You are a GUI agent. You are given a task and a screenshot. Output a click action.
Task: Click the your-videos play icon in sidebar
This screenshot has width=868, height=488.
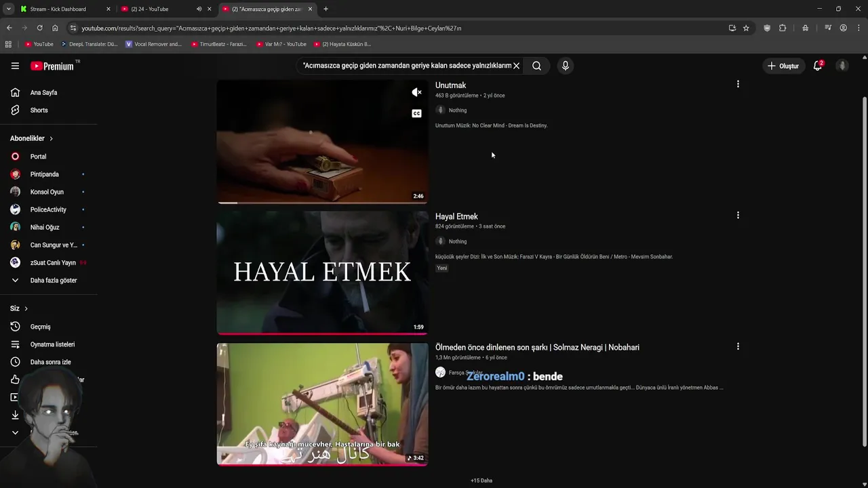14,397
